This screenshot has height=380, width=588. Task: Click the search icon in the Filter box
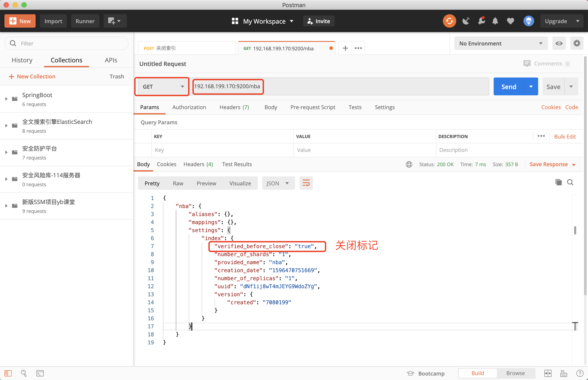[13, 43]
